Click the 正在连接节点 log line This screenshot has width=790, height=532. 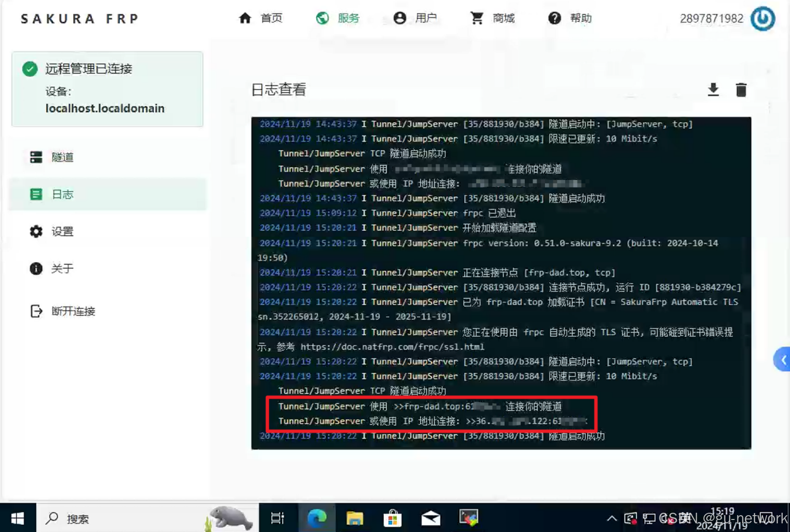(x=438, y=273)
